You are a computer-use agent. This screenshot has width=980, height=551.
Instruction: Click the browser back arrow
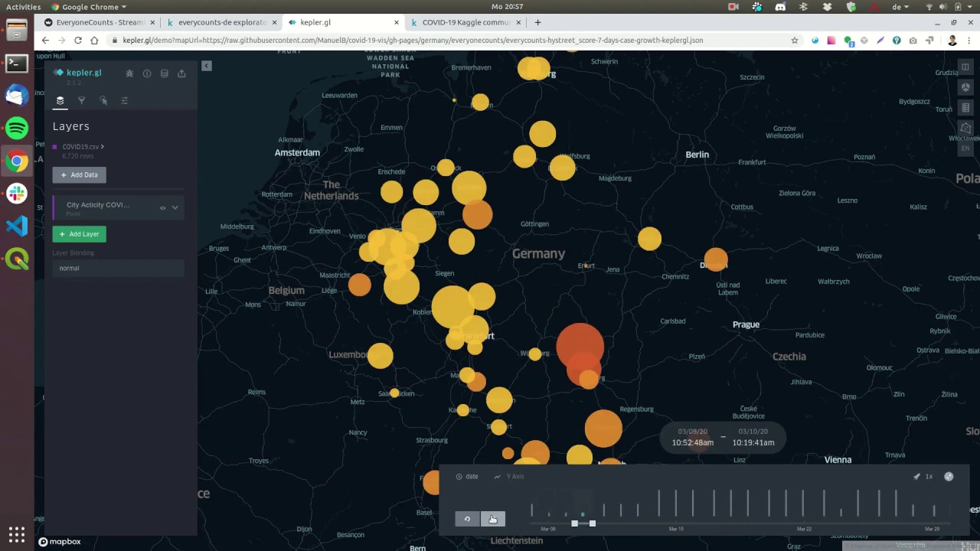pyautogui.click(x=46, y=41)
